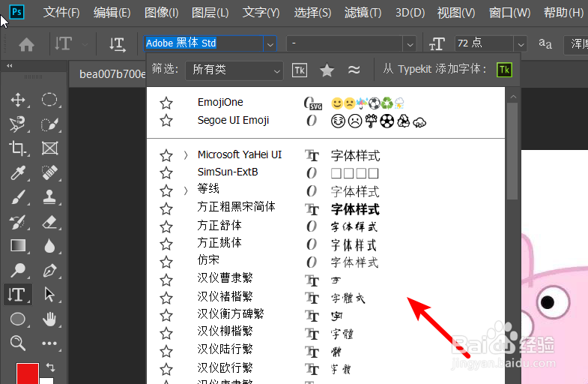This screenshot has width=588, height=384.
Task: Select the Gradient tool
Action: (x=18, y=246)
